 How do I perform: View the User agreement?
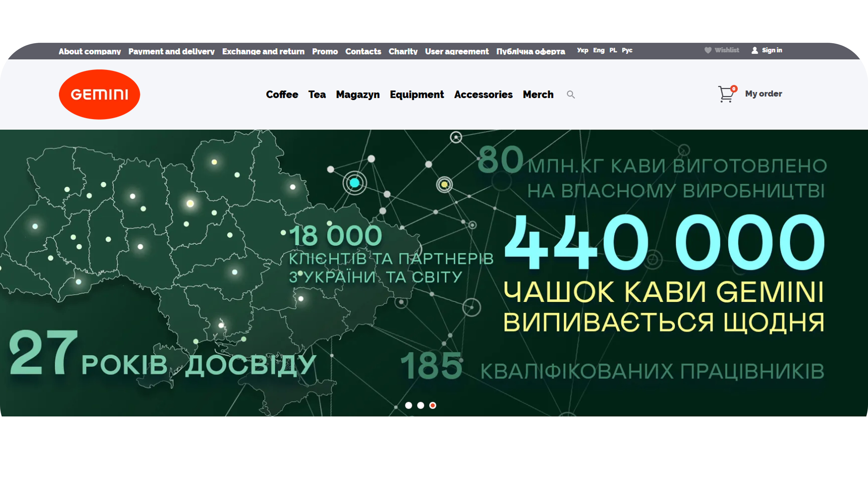457,51
